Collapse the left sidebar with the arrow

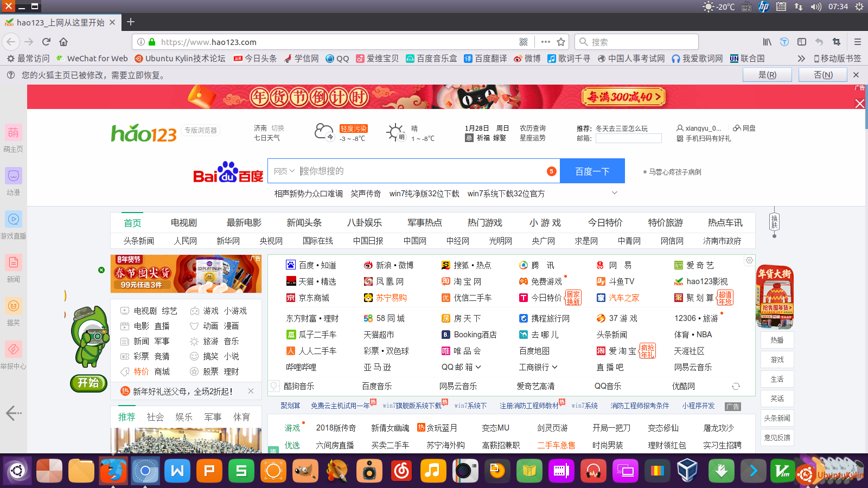(x=14, y=413)
